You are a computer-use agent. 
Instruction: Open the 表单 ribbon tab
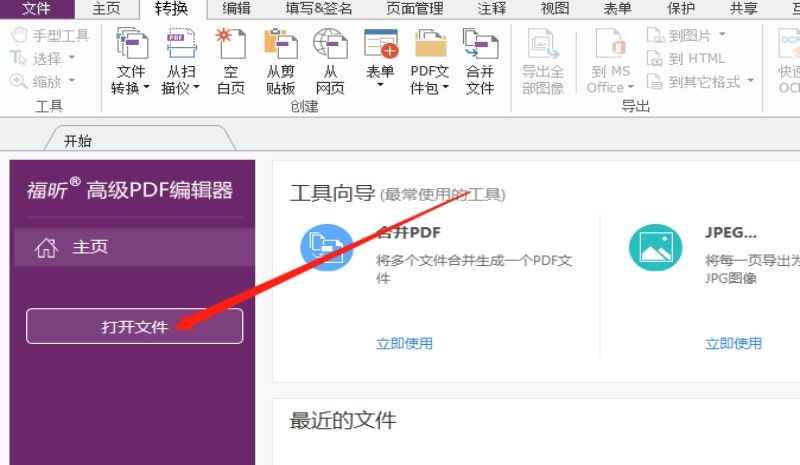pos(617,9)
